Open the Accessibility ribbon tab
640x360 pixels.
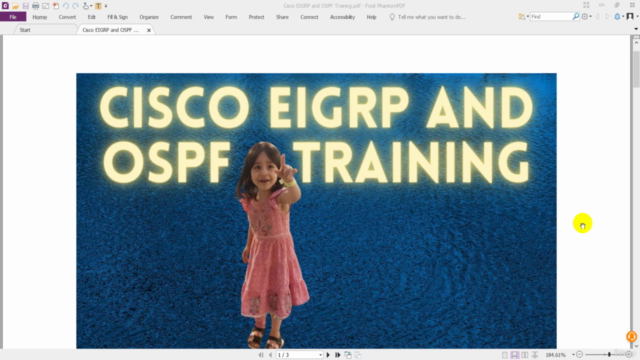(x=342, y=17)
